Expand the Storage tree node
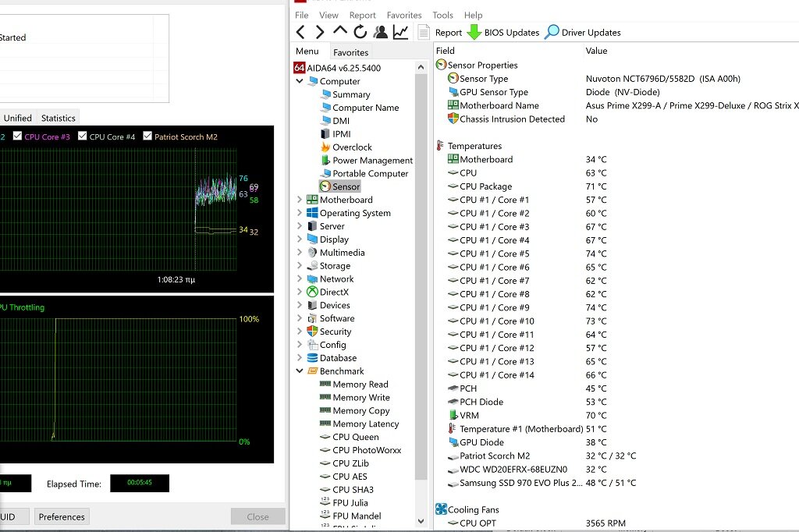Screen dimensions: 799x532 pos(300,265)
